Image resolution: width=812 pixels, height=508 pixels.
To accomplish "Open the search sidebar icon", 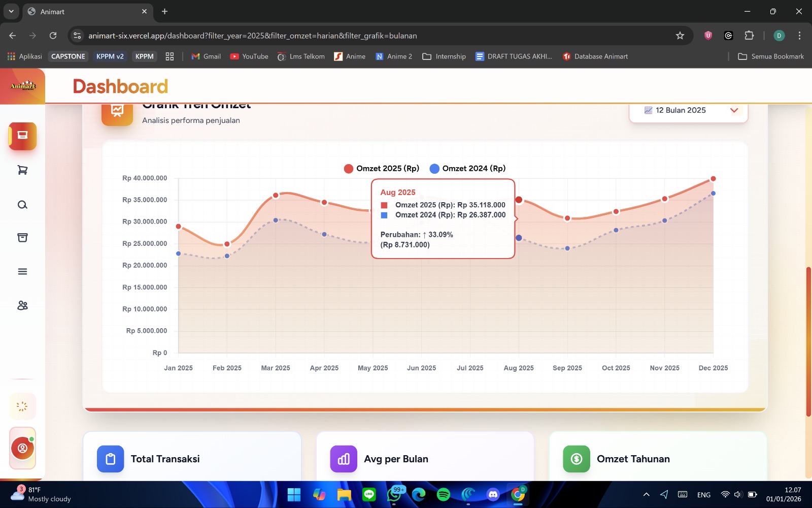I will [x=22, y=205].
